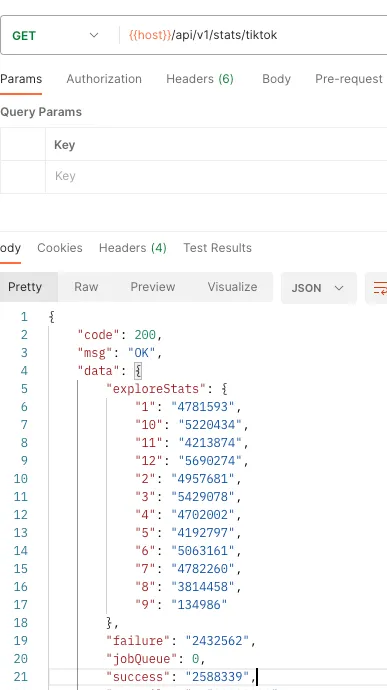
Task: Click the value "5220434"
Action: point(210,425)
